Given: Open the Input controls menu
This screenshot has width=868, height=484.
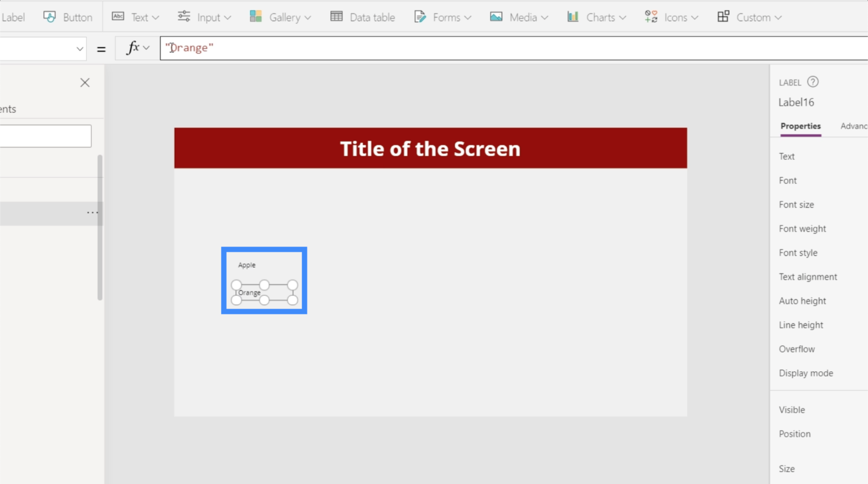Looking at the screenshot, I should pos(204,17).
